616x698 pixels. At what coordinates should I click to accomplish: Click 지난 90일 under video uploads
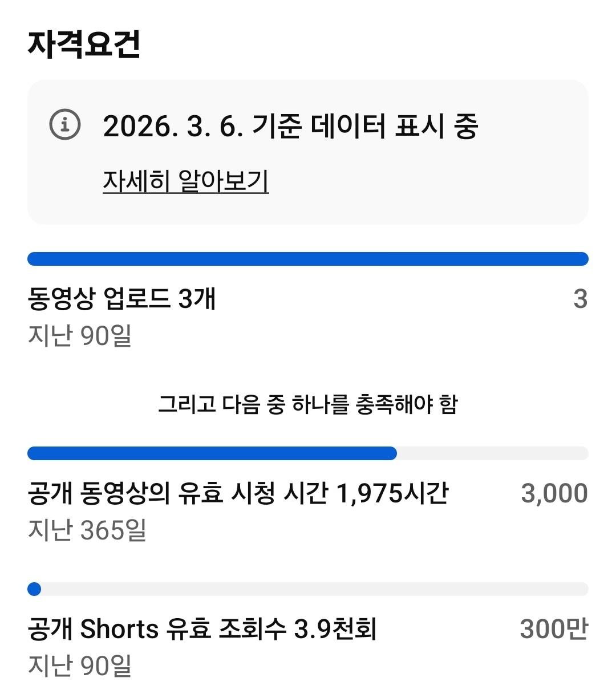click(x=80, y=336)
